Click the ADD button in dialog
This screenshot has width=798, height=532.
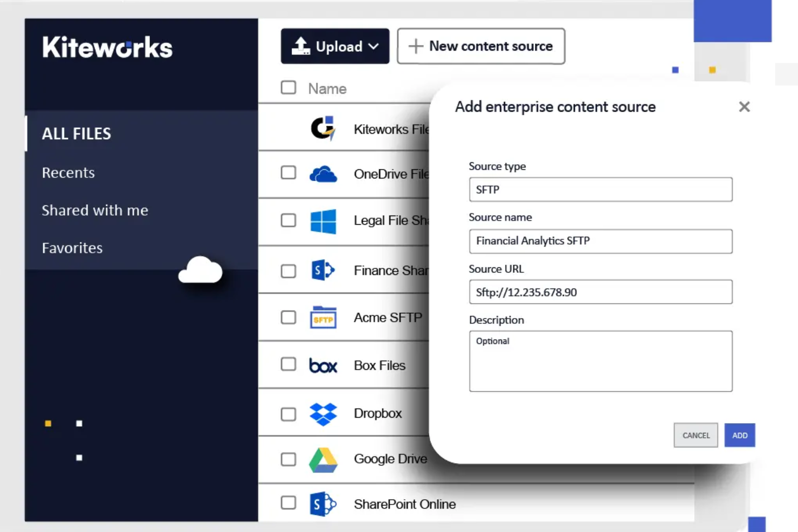pos(740,435)
